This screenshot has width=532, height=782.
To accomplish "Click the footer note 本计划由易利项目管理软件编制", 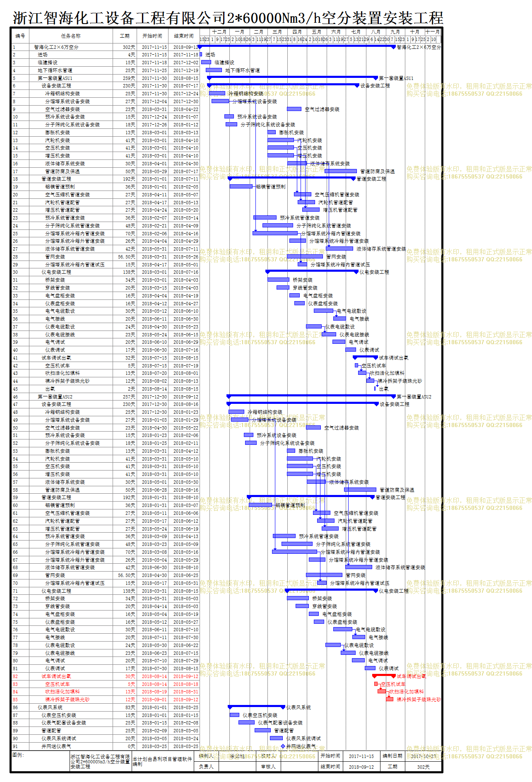I will [x=163, y=762].
